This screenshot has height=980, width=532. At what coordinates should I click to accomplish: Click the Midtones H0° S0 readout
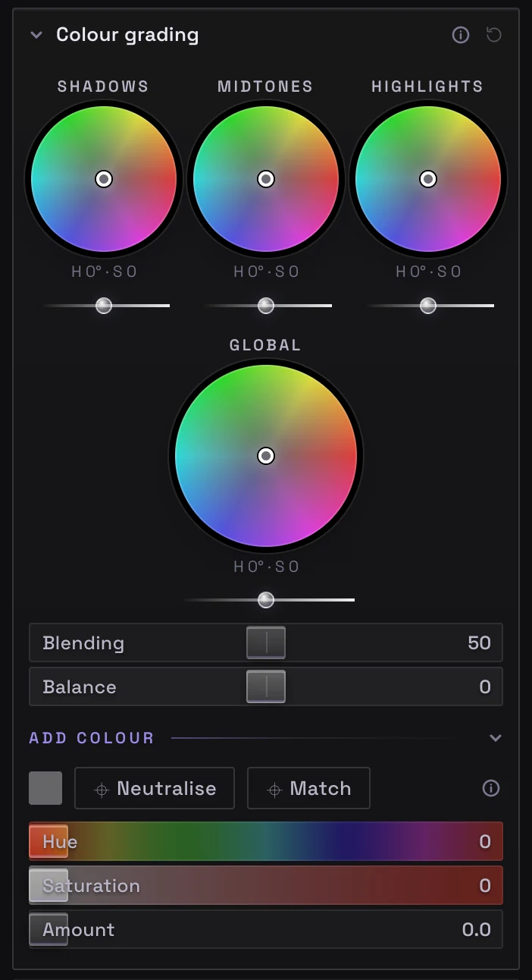click(266, 272)
